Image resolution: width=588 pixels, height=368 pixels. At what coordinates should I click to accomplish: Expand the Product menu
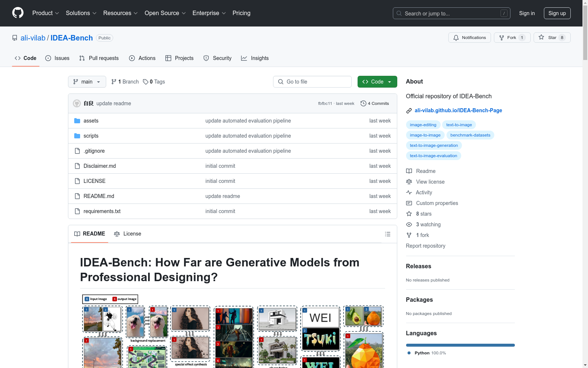tap(46, 13)
